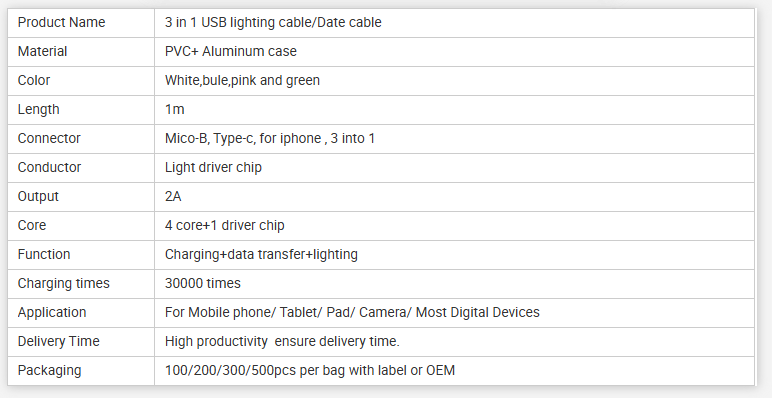Image resolution: width=772 pixels, height=398 pixels.
Task: Select the '4 core+1 driver chip' text
Action: pyautogui.click(x=225, y=226)
